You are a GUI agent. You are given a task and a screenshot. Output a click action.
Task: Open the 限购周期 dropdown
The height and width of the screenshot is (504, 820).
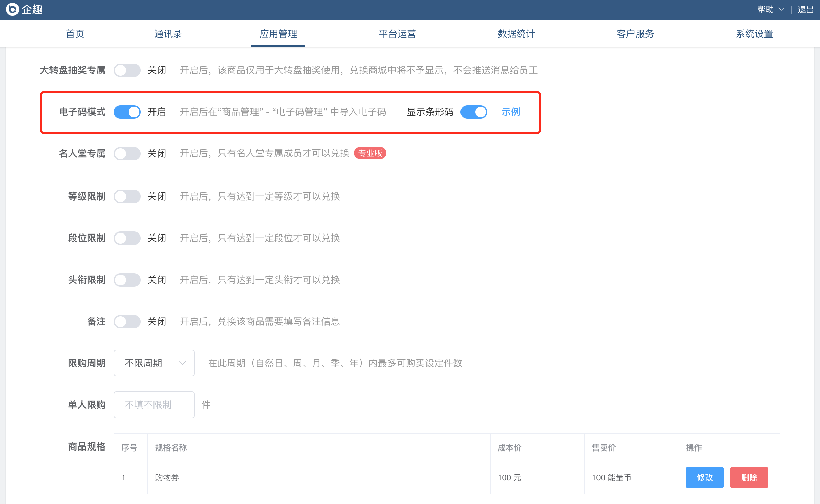coord(154,363)
